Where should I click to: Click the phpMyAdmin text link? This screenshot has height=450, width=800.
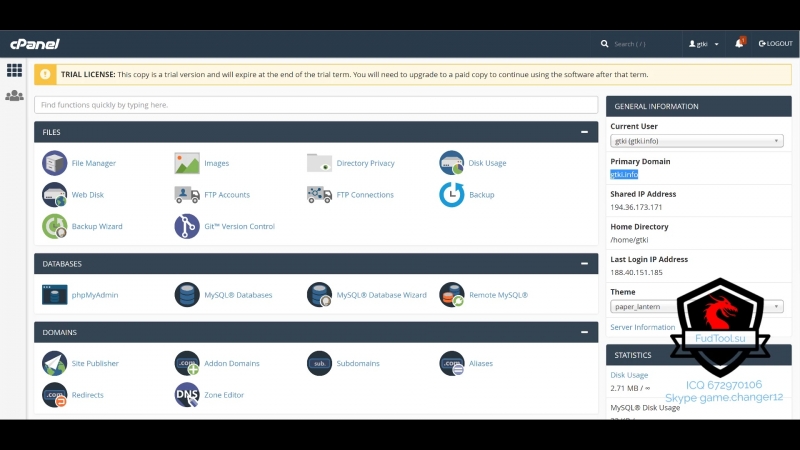[x=95, y=294]
